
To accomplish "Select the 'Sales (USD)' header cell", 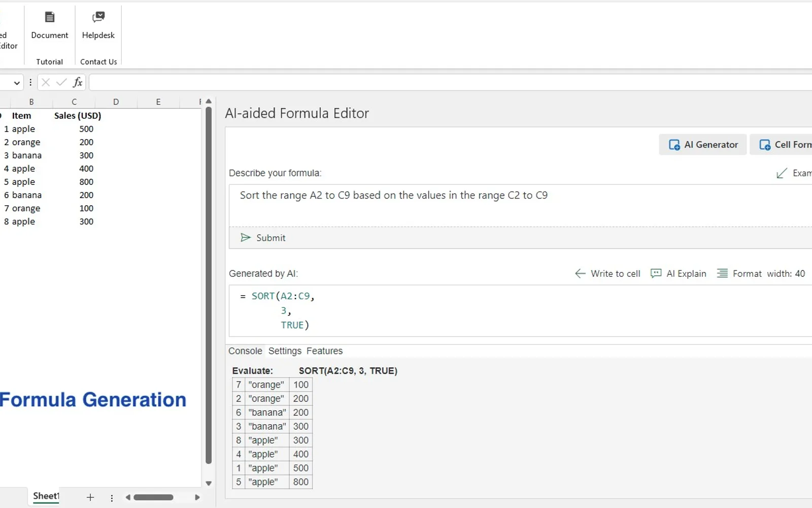I will click(x=78, y=116).
